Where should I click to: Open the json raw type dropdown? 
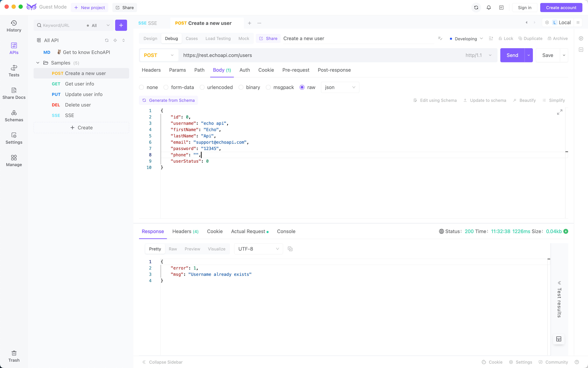tap(340, 87)
